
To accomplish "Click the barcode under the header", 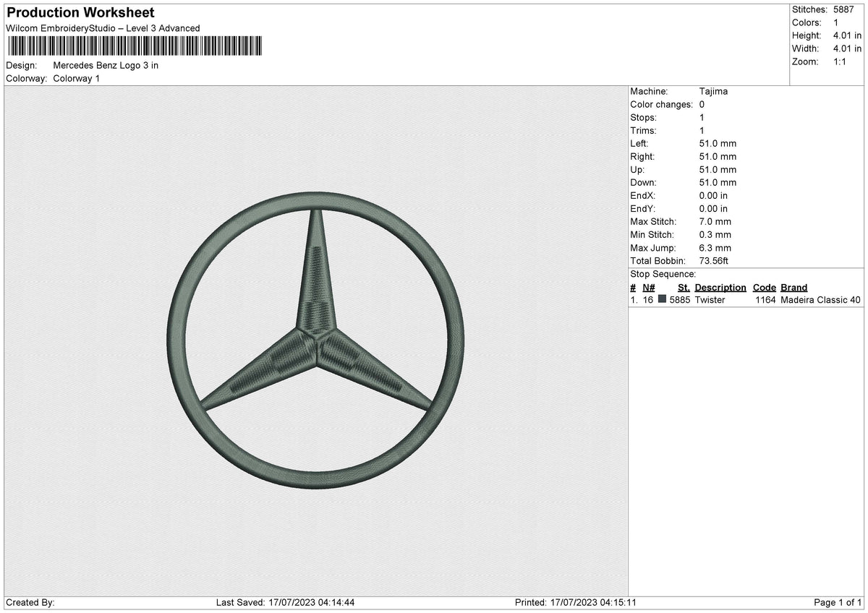I will [x=135, y=46].
